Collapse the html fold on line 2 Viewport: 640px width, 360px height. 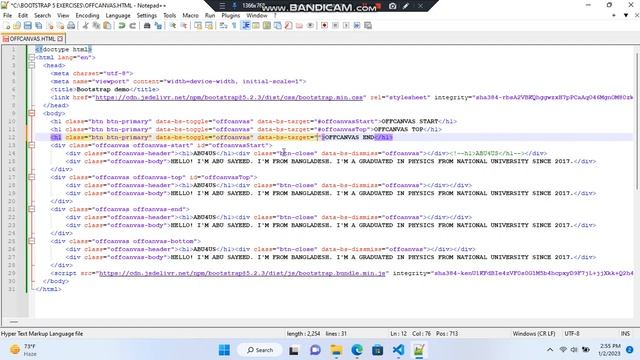click(32, 58)
